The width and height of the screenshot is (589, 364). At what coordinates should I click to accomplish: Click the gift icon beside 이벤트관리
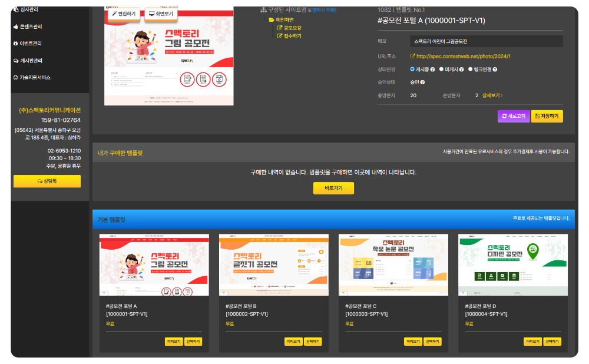click(x=15, y=44)
